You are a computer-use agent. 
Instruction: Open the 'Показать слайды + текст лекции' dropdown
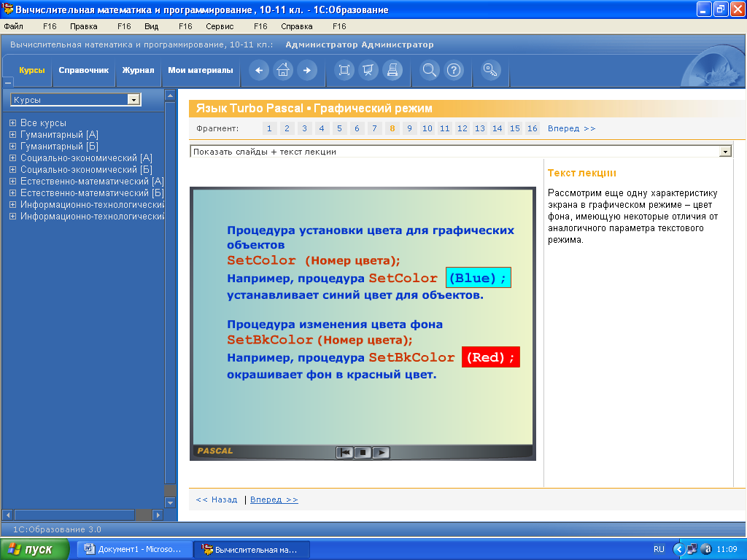725,152
